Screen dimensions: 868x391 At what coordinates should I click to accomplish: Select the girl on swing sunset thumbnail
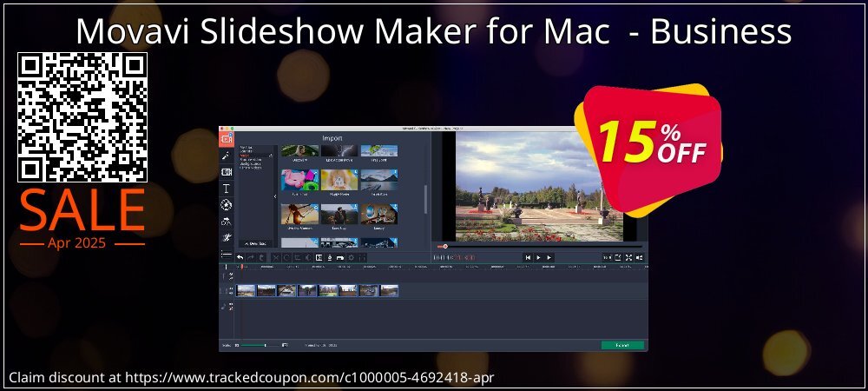click(x=300, y=215)
